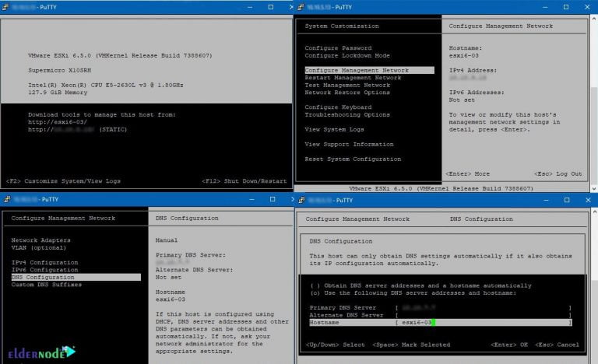
Task: Click 'Primary DNS Server:' label in bottom-left window
Action: 191,255
